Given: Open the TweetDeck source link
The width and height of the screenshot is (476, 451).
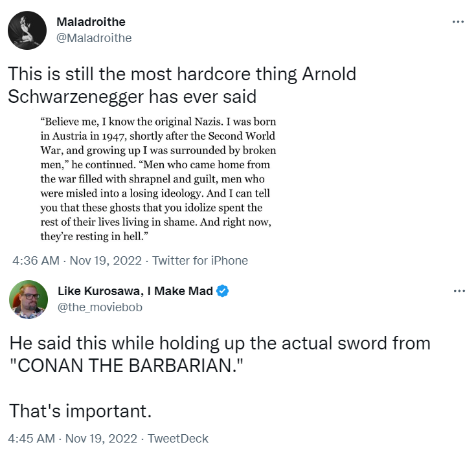Looking at the screenshot, I should pyautogui.click(x=178, y=438).
